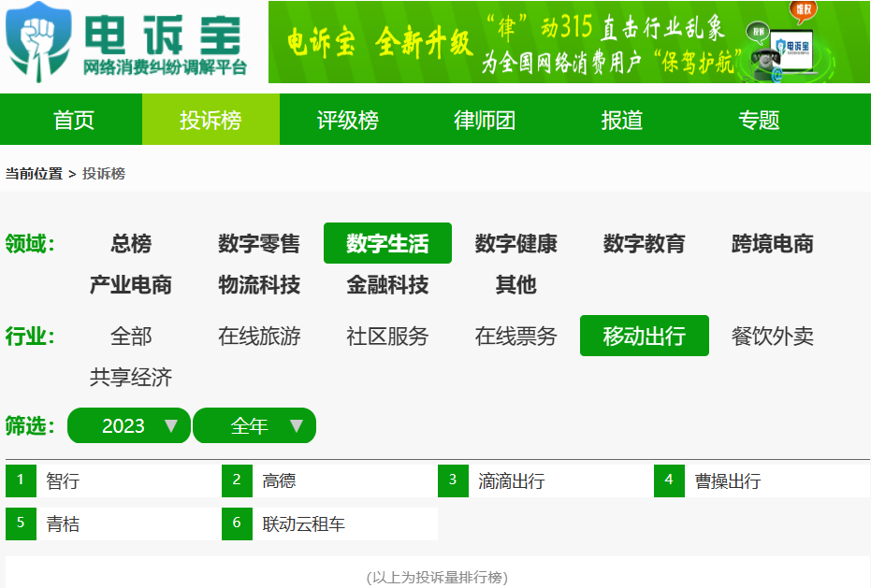Viewport: 871px width, 588px height.
Task: Click the 网络消费纠纷调解平台 tagline
Action: pos(165,67)
